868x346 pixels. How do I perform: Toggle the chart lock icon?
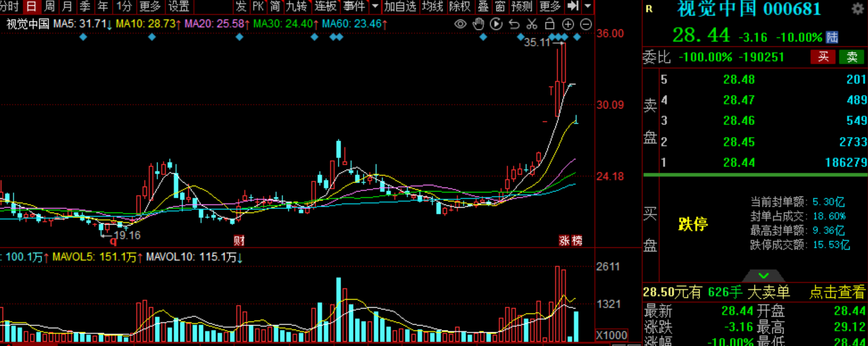tap(550, 24)
